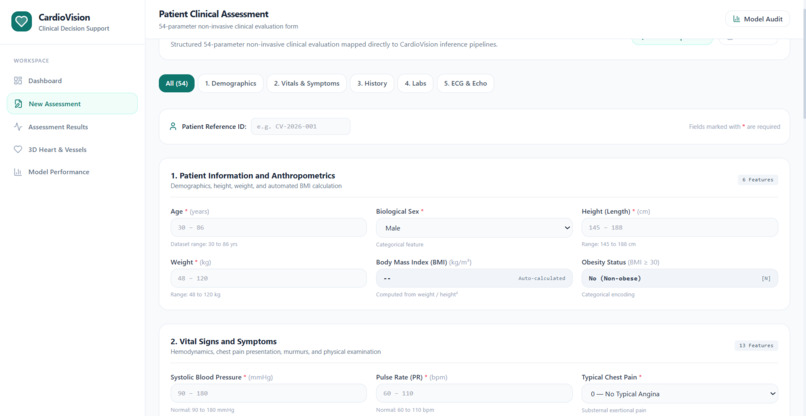Go to 3D Heart & Vessels
Image resolution: width=806 pixels, height=416 pixels.
coord(72,150)
